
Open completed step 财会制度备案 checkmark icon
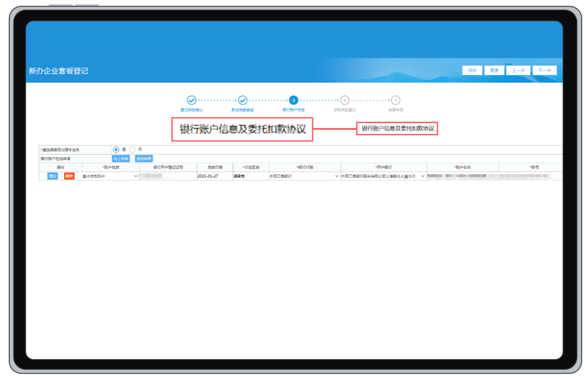(x=243, y=100)
